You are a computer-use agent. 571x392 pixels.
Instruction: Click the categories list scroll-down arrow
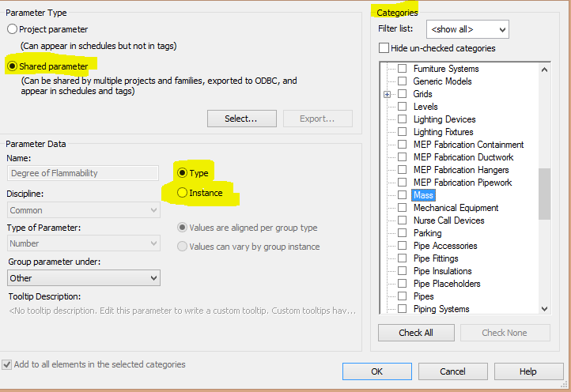pyautogui.click(x=544, y=309)
